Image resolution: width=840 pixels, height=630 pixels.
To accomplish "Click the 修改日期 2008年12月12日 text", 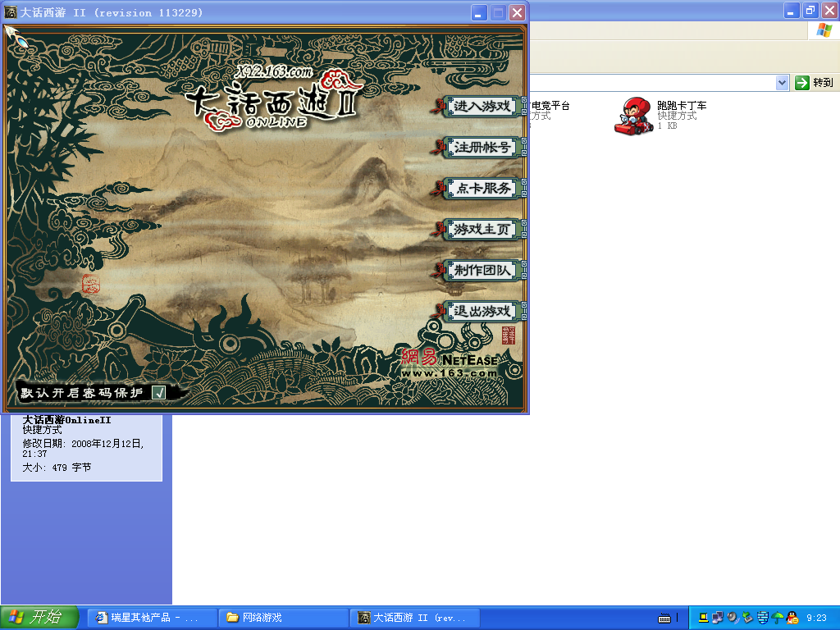I will (x=83, y=449).
